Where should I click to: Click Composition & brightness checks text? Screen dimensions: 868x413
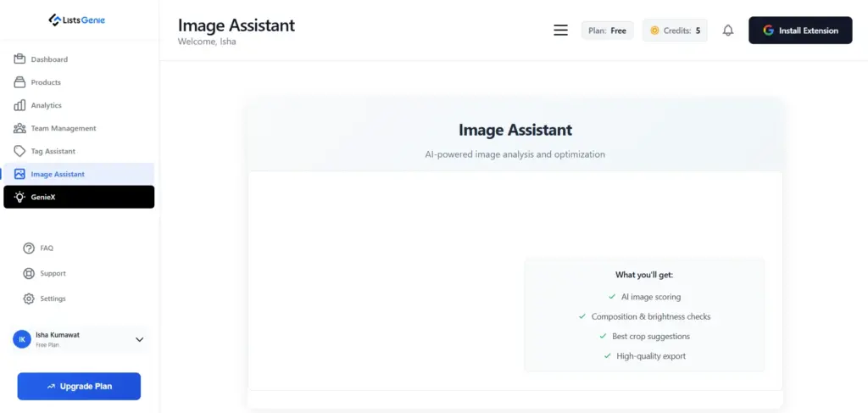tap(651, 316)
